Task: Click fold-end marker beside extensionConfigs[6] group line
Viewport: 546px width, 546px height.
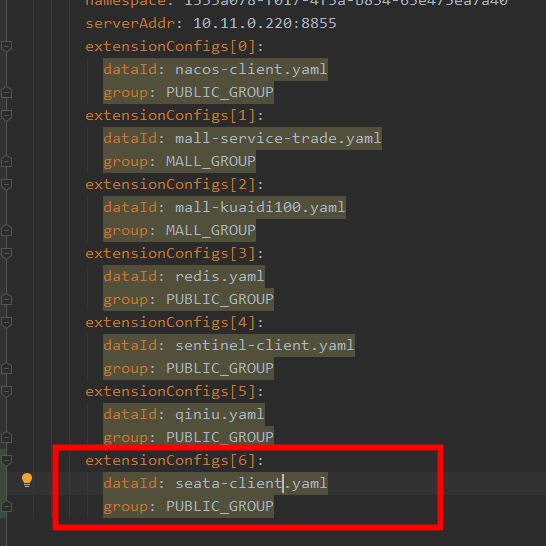Action: 6,506
